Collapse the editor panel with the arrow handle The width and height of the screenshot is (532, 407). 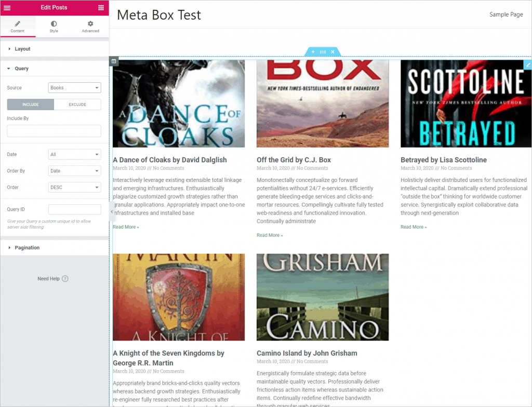point(112,212)
